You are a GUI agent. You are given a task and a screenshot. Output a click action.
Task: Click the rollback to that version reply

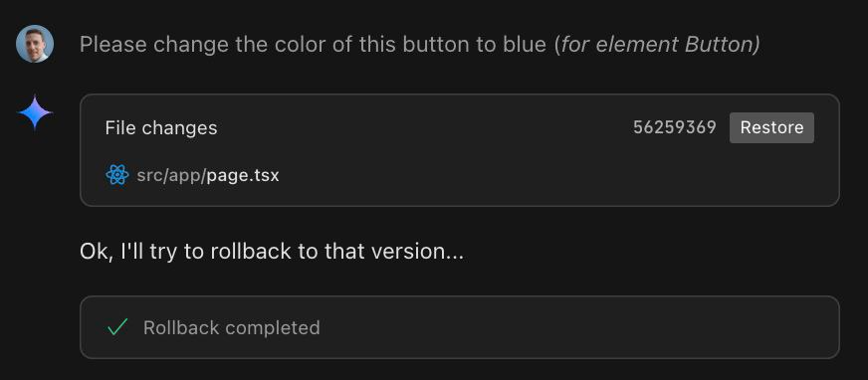click(x=272, y=252)
